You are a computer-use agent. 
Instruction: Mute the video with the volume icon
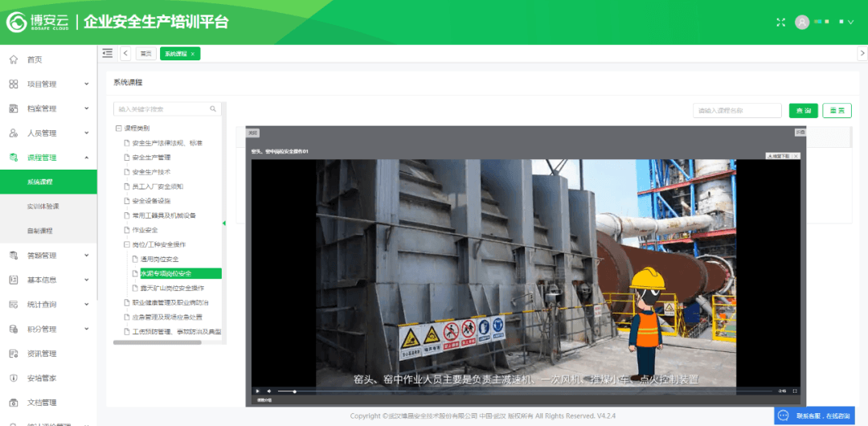(269, 391)
